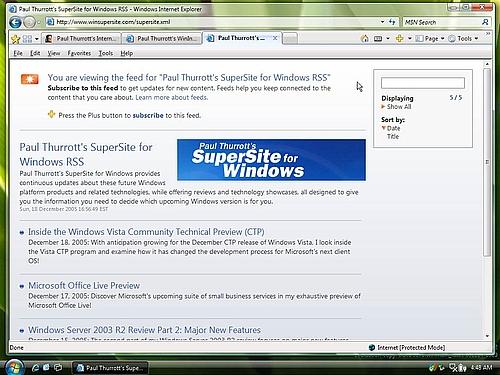Open "Microsoft Office Live Preview" article
500x375 pixels.
(x=84, y=286)
